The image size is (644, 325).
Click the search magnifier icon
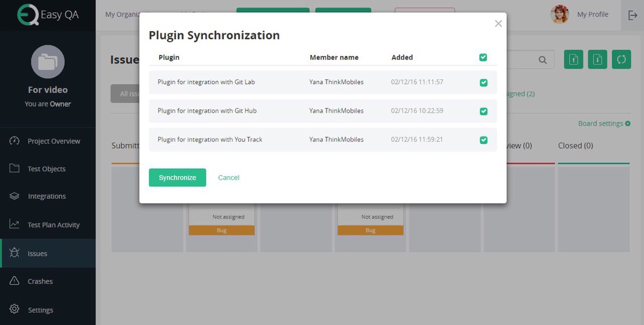(543, 60)
